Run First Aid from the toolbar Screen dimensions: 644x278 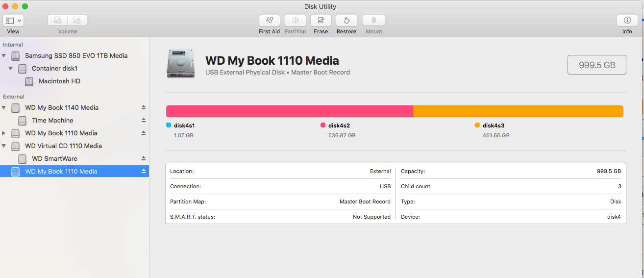point(270,21)
